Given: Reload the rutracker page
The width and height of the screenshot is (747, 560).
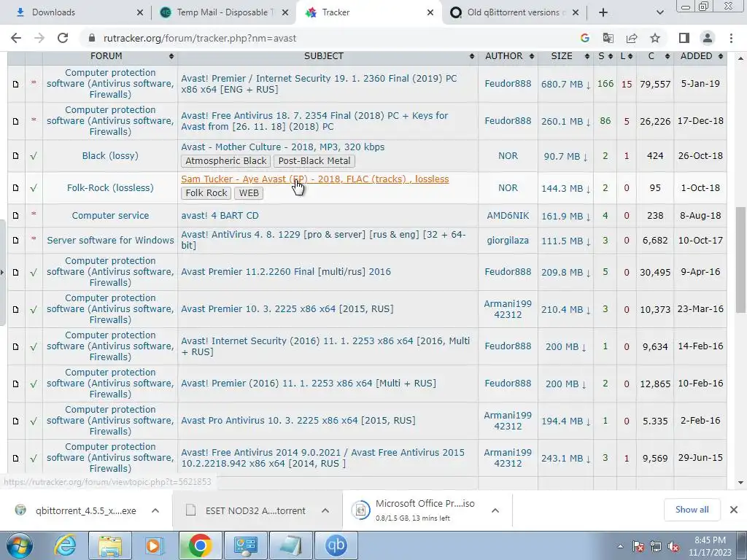Looking at the screenshot, I should [x=63, y=38].
